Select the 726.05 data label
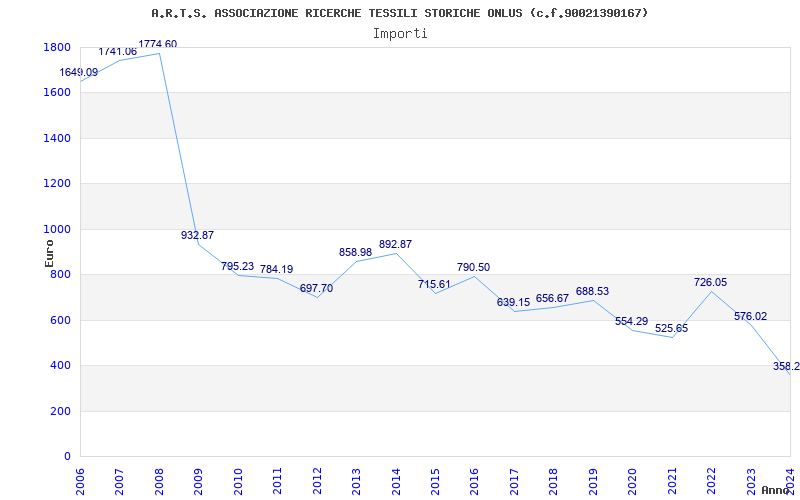 [x=711, y=283]
